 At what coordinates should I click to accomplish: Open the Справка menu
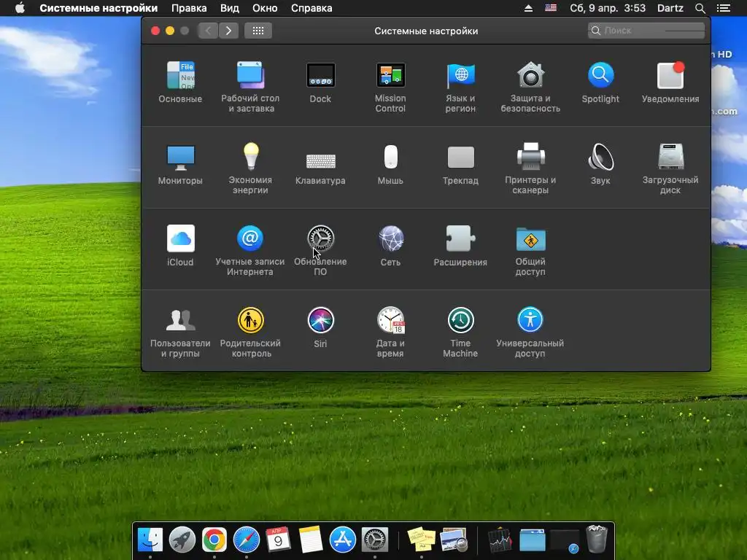311,8
